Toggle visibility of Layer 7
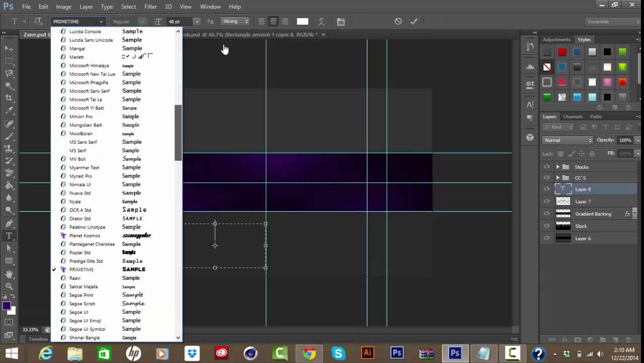 click(547, 201)
